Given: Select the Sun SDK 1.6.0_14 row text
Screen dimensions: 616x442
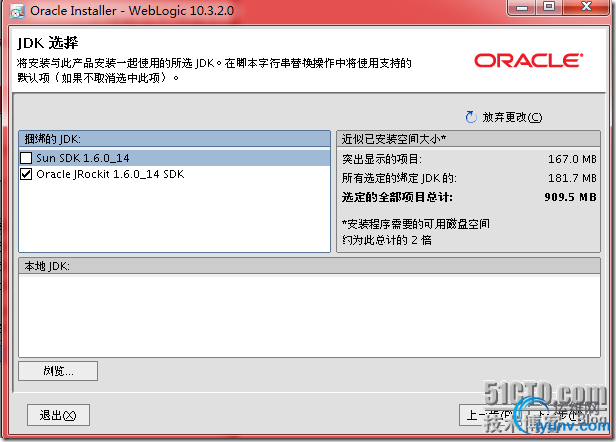Looking at the screenshot, I should click(x=82, y=158).
